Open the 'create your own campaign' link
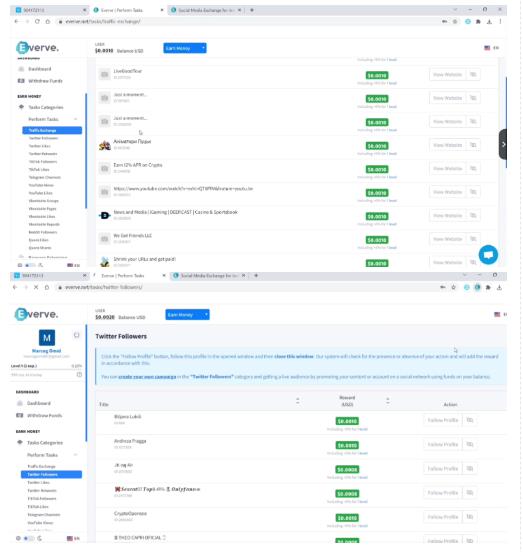The height and width of the screenshot is (552, 523). pos(147,377)
